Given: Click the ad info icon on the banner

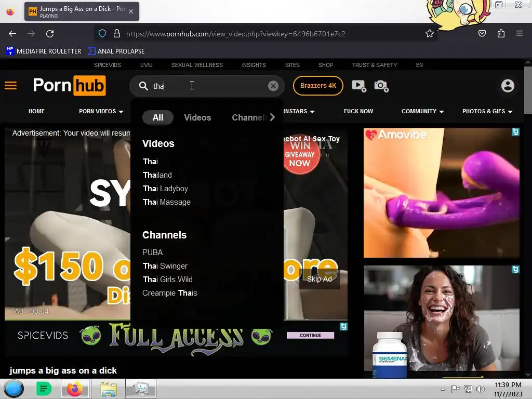Looking at the screenshot, I should [x=343, y=326].
